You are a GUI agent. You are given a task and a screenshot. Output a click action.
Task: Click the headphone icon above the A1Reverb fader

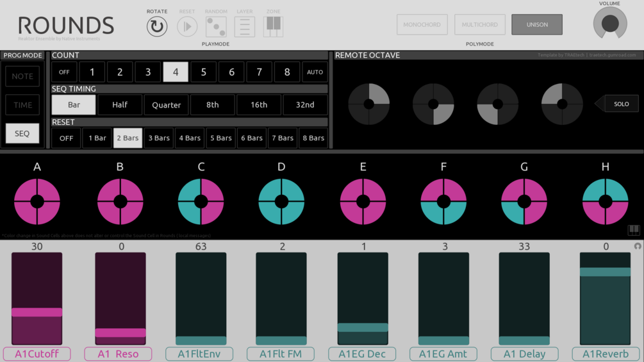tap(638, 246)
